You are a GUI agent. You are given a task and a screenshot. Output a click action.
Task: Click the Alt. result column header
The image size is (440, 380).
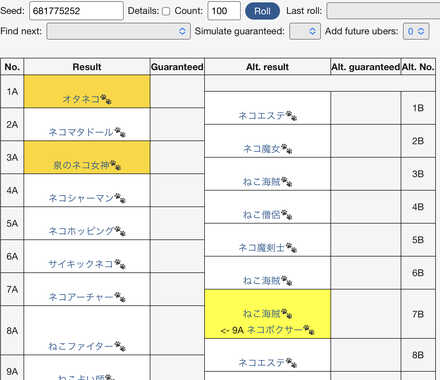click(267, 67)
